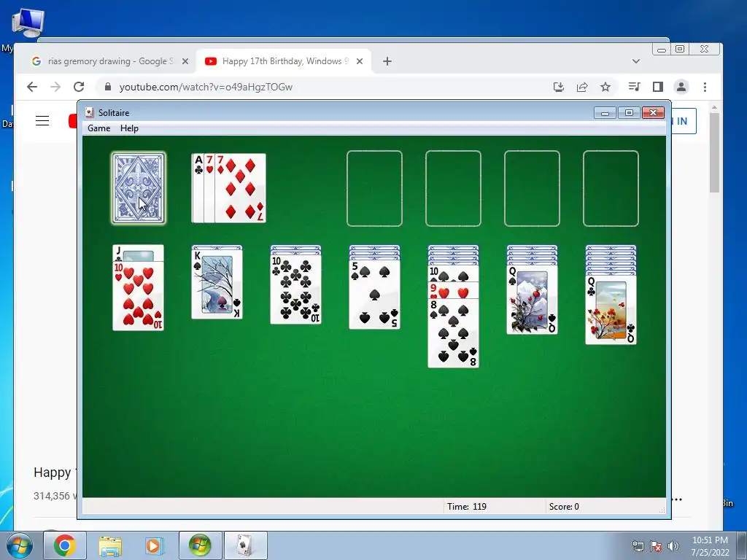Screen dimensions: 747x560
Task: Open the Help menu in Solitaire
Action: pyautogui.click(x=129, y=128)
